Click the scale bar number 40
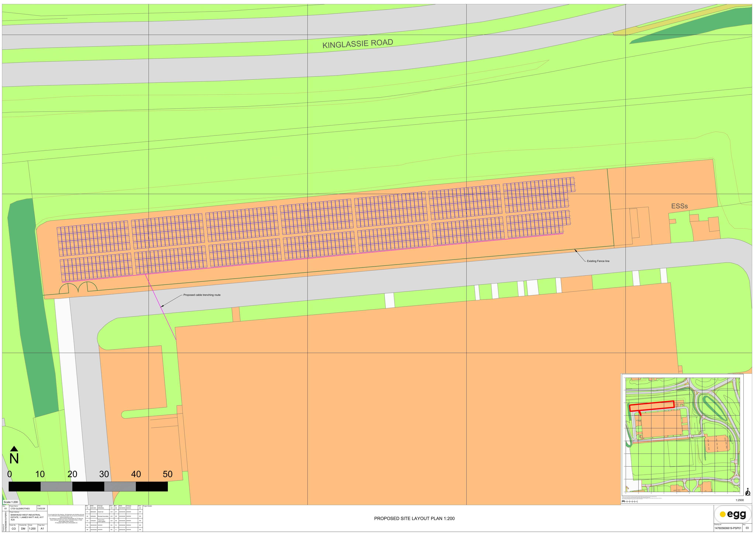 tap(136, 474)
